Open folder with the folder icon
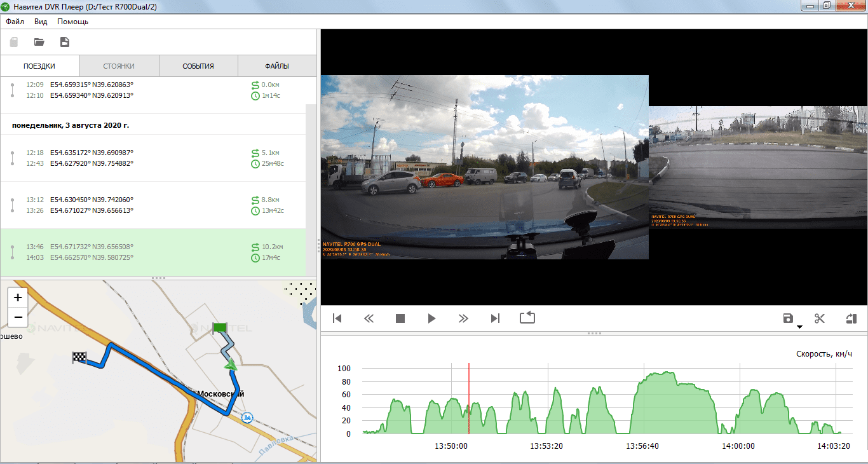 point(39,42)
